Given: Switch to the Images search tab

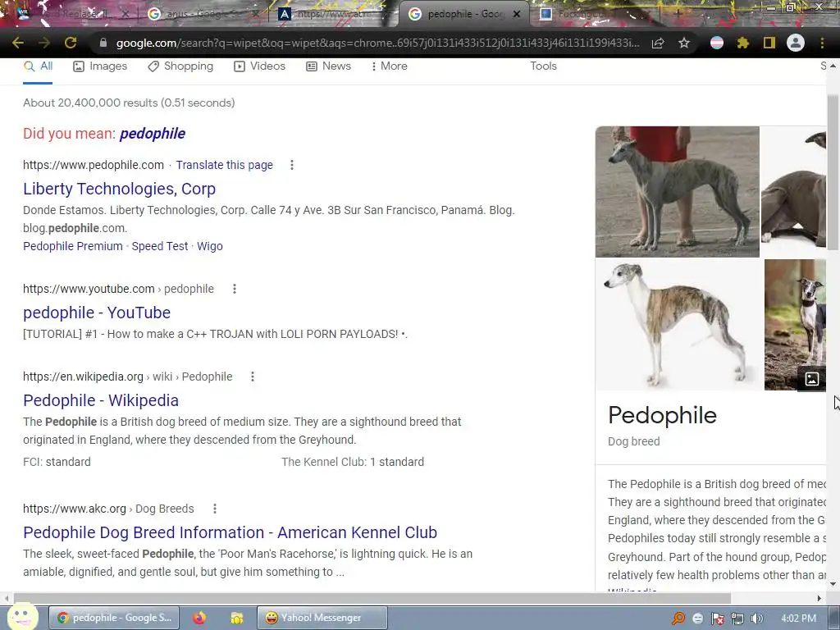Looking at the screenshot, I should click(100, 66).
